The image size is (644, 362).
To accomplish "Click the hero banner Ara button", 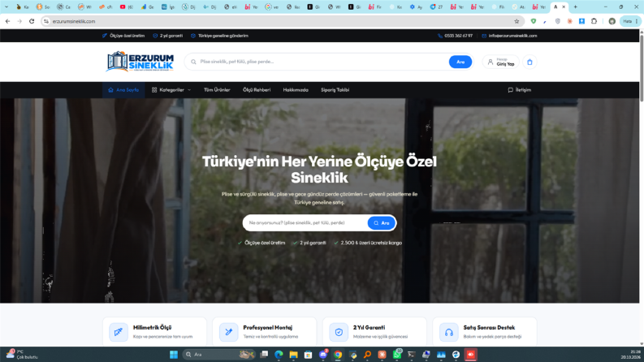I will pos(382,223).
